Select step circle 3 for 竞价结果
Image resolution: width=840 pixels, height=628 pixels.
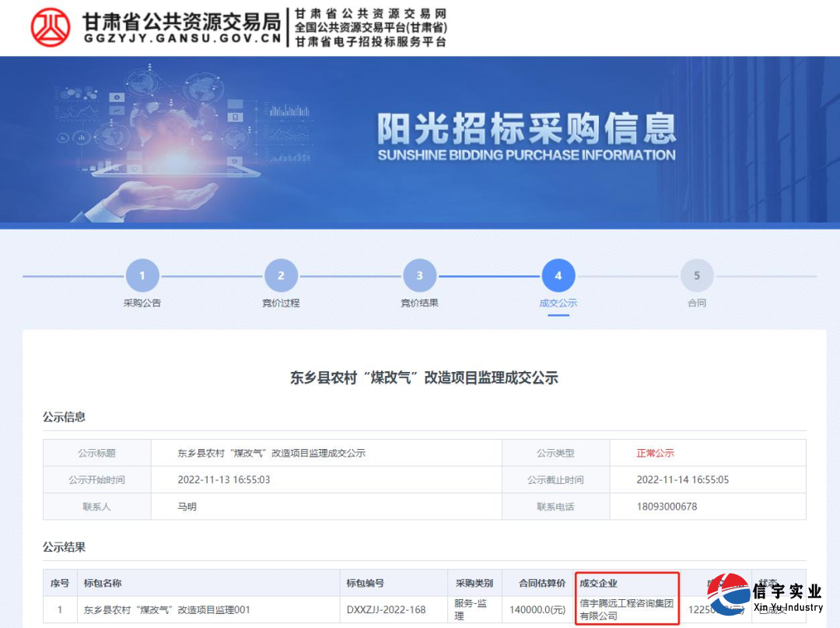[419, 275]
